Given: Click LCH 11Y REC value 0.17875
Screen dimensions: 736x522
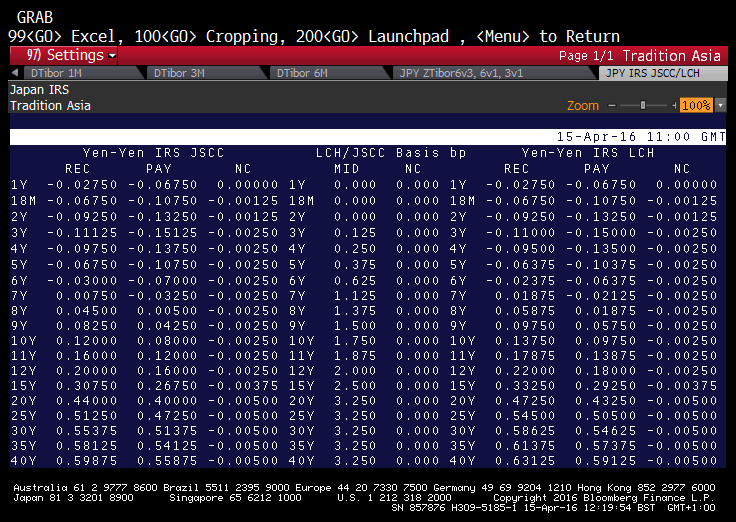Looking at the screenshot, I should (525, 356).
